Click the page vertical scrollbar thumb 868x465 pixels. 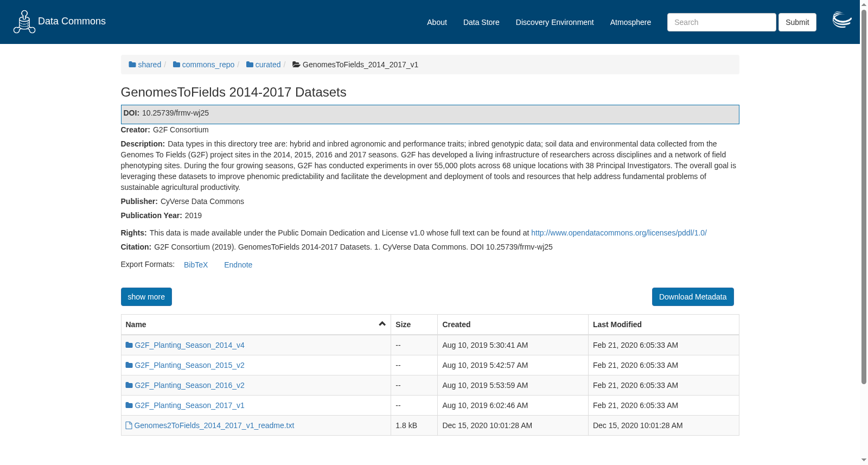click(x=864, y=196)
